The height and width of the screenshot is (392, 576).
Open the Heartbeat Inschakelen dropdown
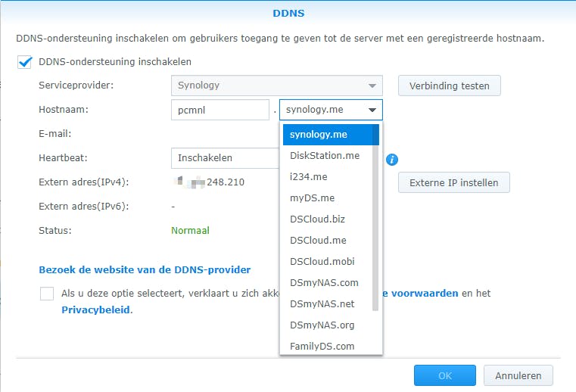pyautogui.click(x=226, y=158)
